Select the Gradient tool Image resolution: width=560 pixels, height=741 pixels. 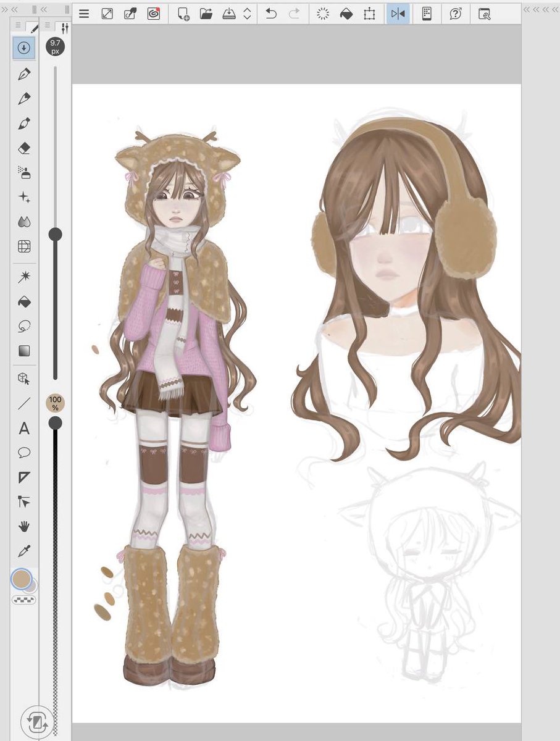click(24, 351)
